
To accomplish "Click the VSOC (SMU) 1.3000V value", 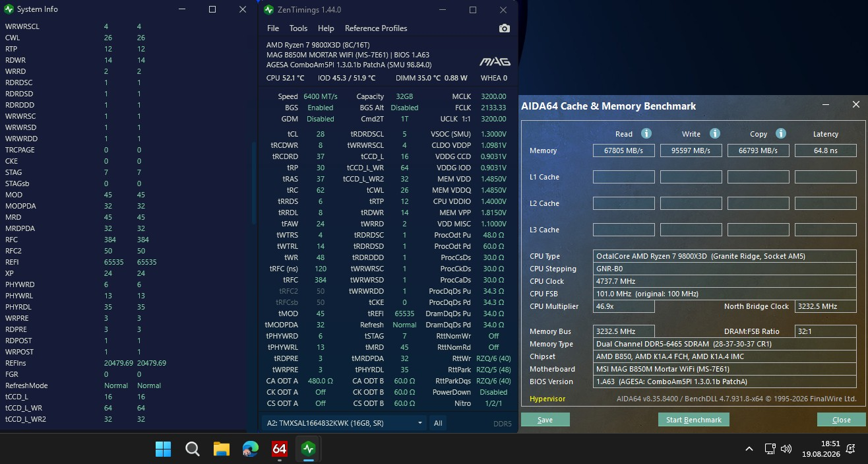I will pyautogui.click(x=493, y=134).
